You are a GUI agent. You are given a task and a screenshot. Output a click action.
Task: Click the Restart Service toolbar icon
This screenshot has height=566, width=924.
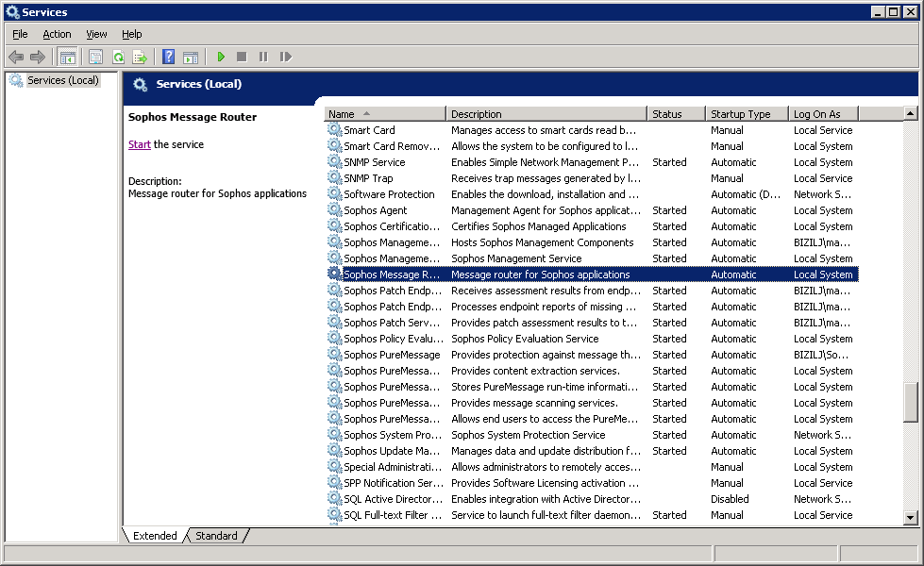click(x=285, y=58)
